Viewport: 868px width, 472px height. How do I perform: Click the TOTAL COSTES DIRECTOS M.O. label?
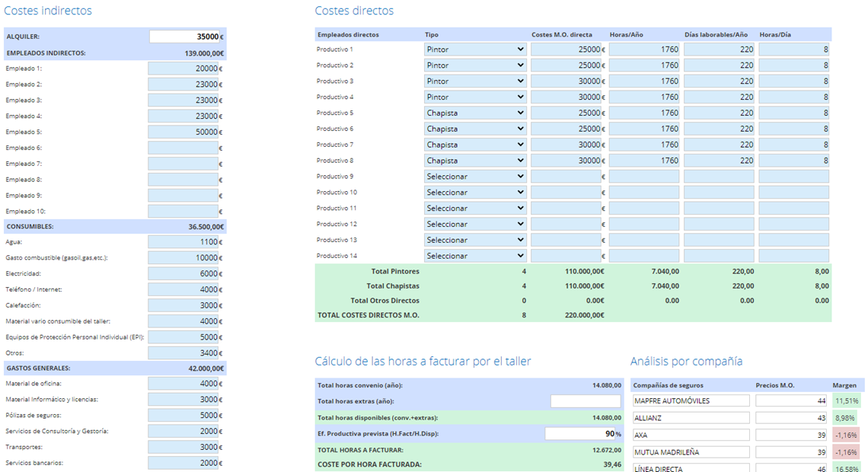(x=368, y=315)
